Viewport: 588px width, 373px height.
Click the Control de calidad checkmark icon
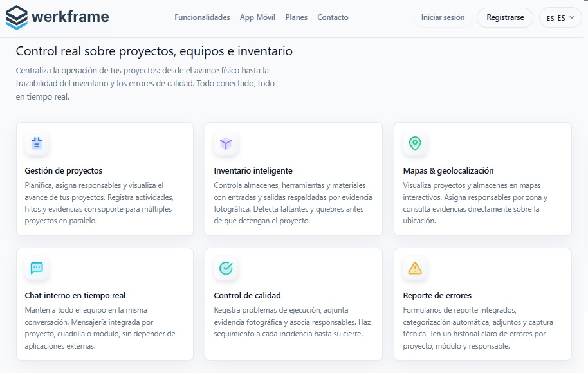point(226,268)
